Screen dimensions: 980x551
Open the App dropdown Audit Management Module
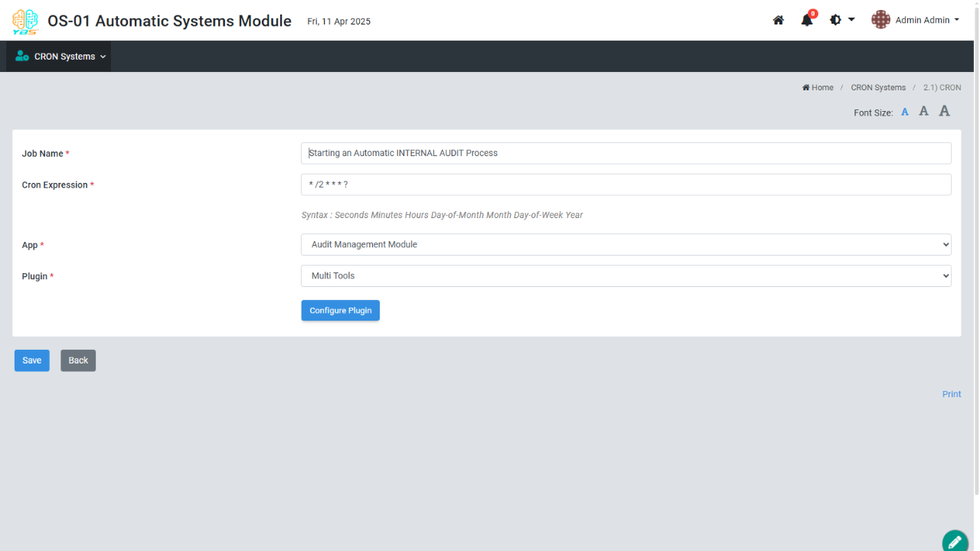[x=626, y=245]
